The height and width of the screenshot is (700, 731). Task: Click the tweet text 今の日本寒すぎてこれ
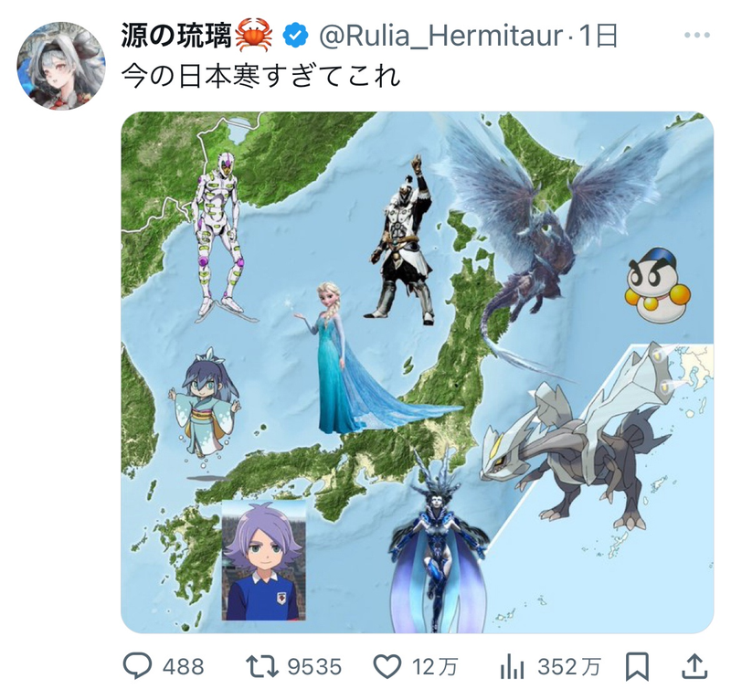[261, 76]
